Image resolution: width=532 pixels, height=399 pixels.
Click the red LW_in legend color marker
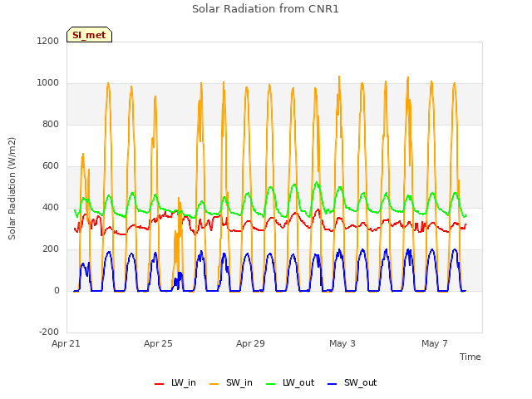click(159, 384)
